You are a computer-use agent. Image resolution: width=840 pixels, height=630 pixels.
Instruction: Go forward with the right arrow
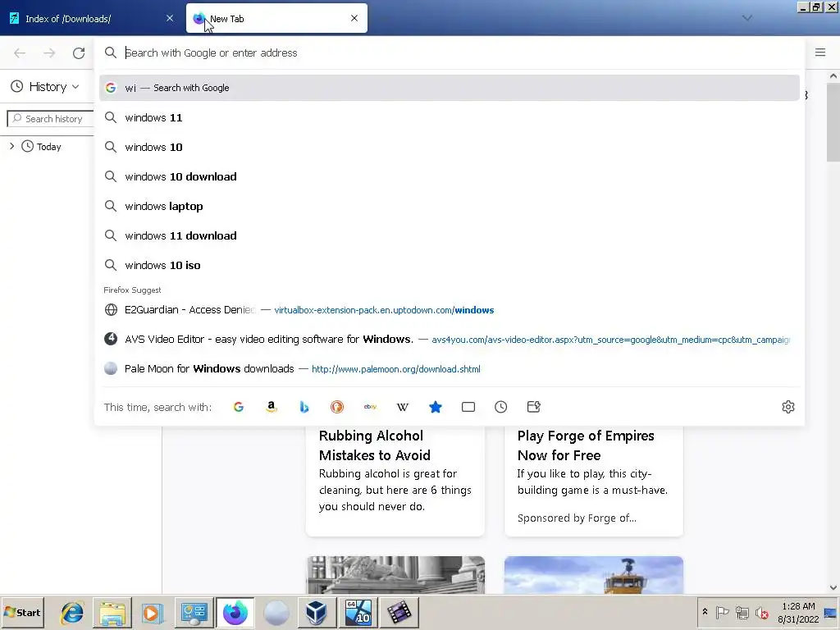[49, 53]
